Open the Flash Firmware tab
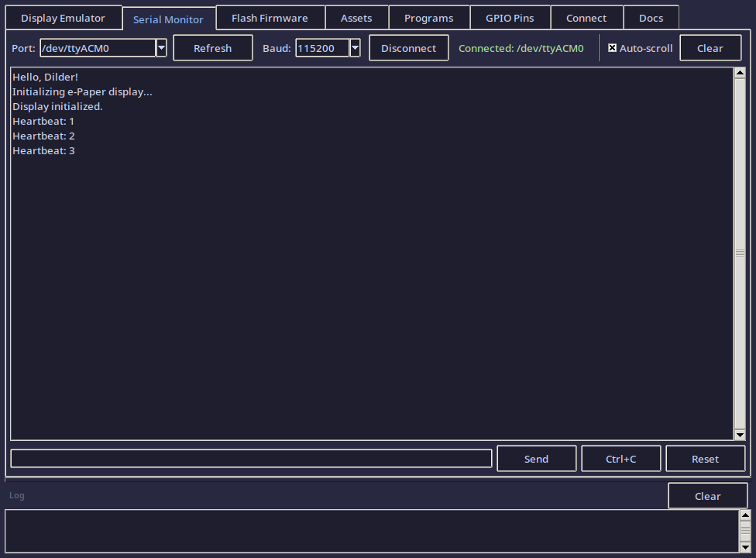Image resolution: width=756 pixels, height=558 pixels. point(270,17)
